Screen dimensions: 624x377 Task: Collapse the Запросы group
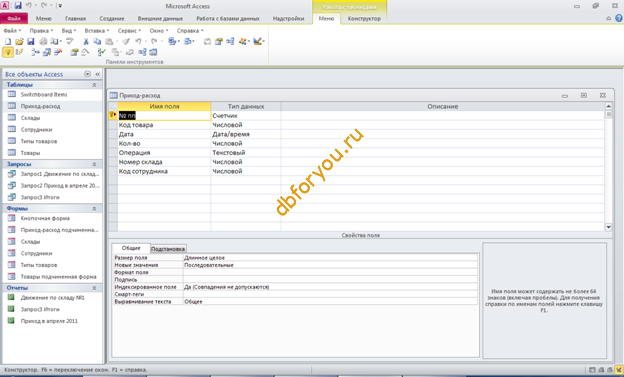[x=94, y=164]
